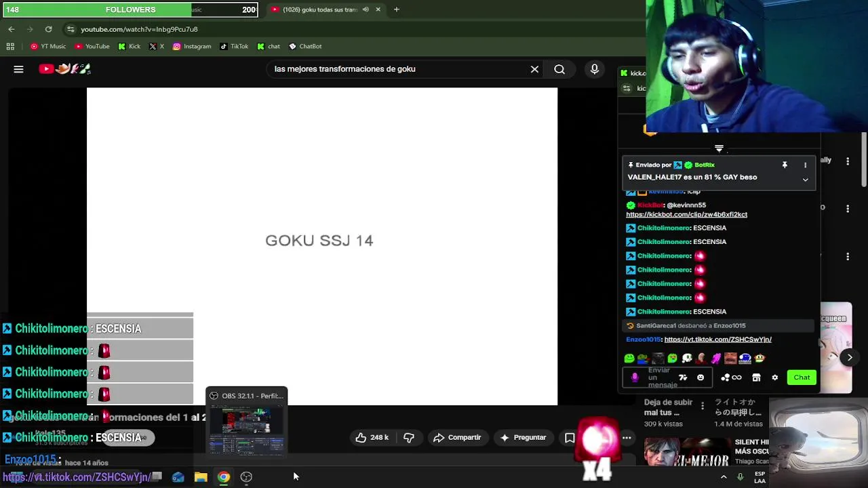
Task: Open Chrome apps grid icon
Action: point(10,46)
